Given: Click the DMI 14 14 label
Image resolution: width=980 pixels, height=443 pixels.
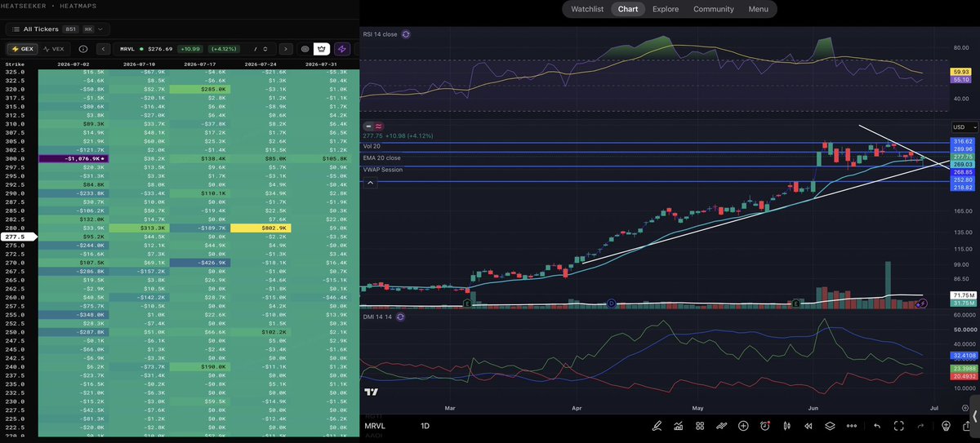Looking at the screenshot, I should coord(378,317).
